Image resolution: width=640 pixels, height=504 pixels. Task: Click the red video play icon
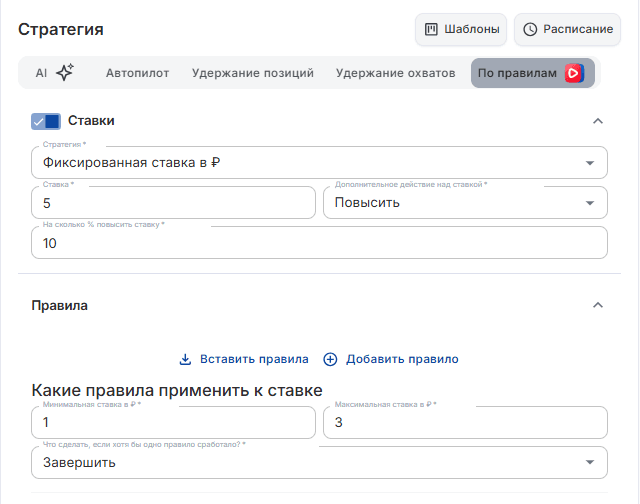tap(574, 73)
